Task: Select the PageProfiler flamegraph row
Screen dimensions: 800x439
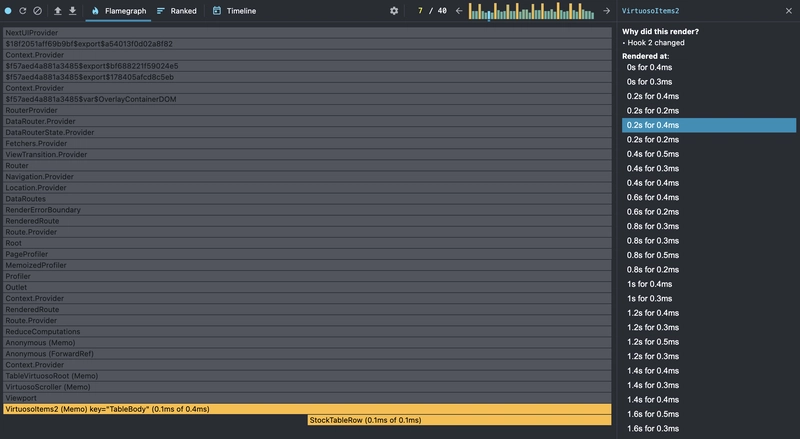Action: (307, 254)
